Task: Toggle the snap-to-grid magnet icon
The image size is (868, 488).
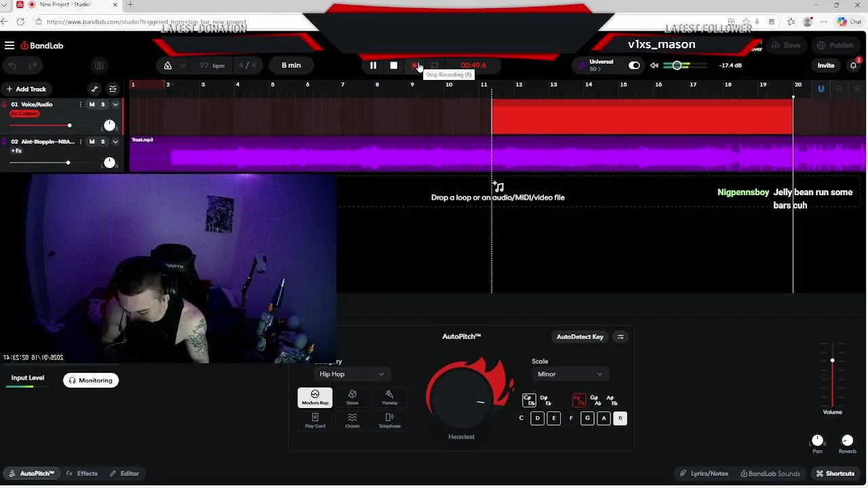Action: [x=821, y=89]
